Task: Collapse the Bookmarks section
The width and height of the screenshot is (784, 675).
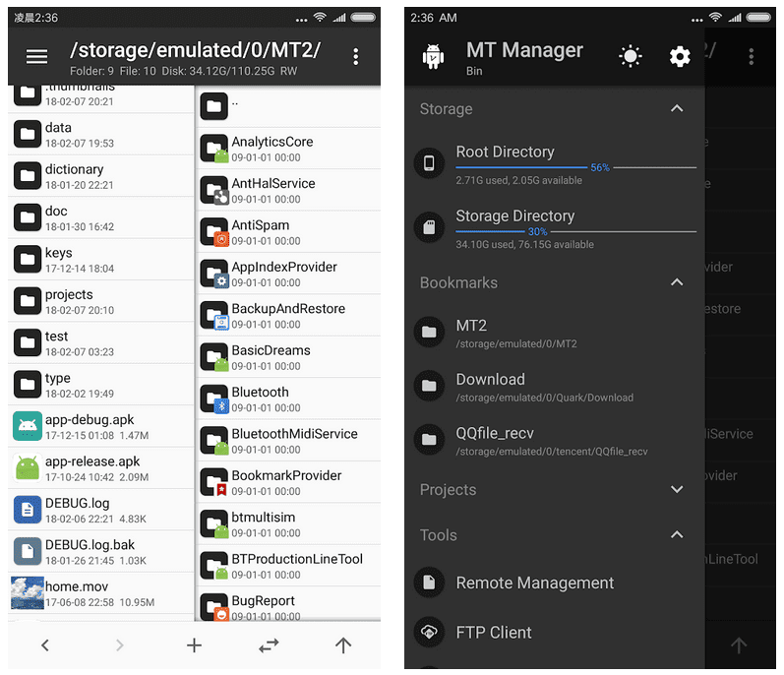Action: (677, 282)
